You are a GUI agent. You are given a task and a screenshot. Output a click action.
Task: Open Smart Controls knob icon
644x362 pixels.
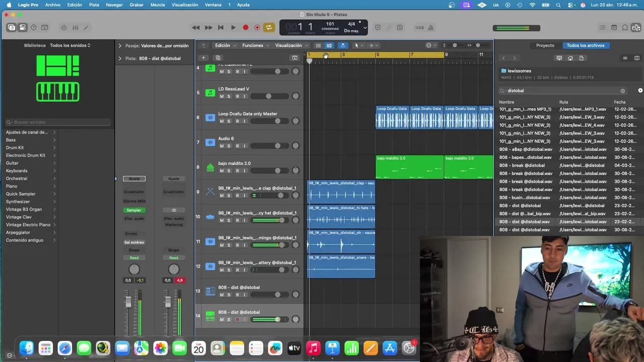point(64,27)
